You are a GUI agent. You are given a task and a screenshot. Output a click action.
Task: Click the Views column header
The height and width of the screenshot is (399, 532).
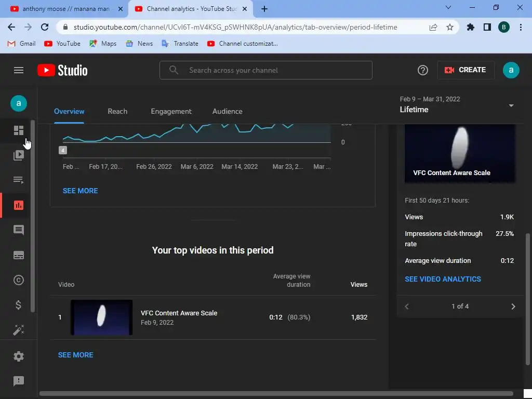(358, 284)
